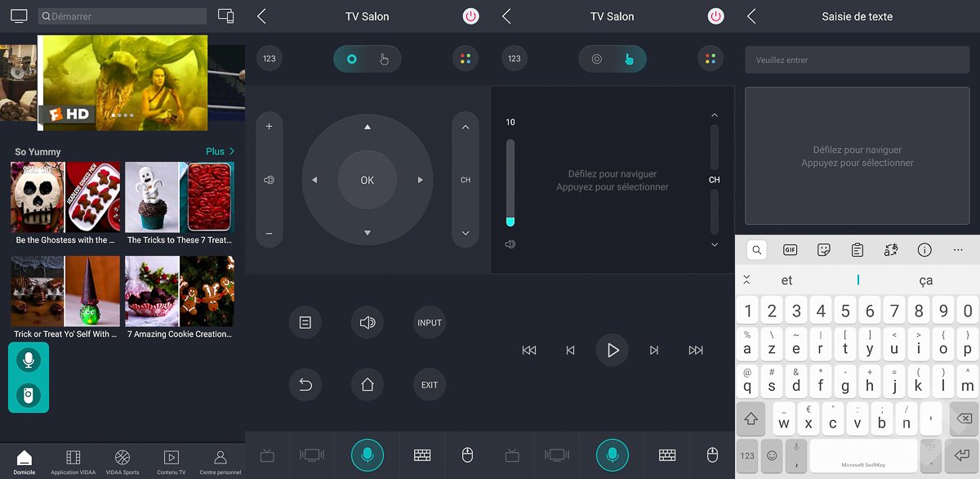Open clipboard in keyboard toolbar

[x=857, y=250]
